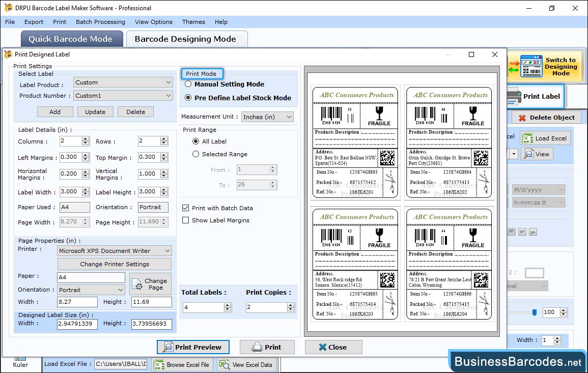Increase the Vertical Margins stepper value
Screen dimensions: 588x373
tap(164, 171)
